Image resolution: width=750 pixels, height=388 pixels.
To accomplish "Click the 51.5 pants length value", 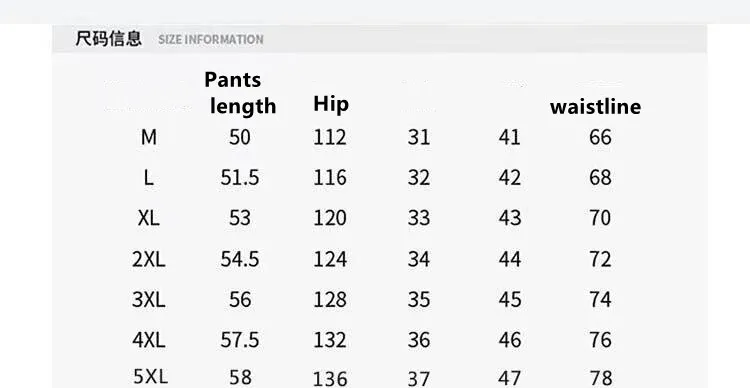I will 240,178.
